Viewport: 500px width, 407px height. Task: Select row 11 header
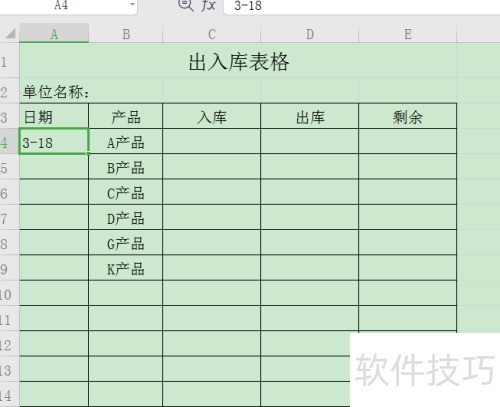(x=9, y=319)
